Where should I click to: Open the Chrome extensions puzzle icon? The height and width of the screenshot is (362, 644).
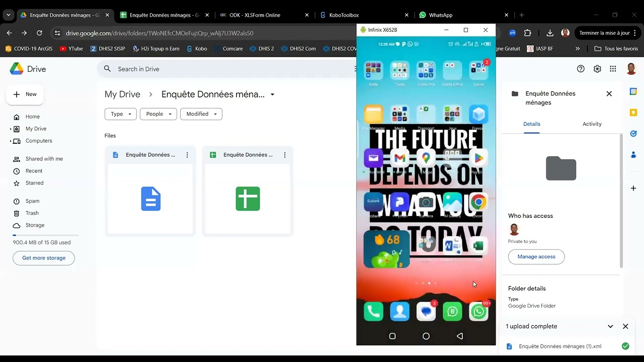click(x=527, y=33)
